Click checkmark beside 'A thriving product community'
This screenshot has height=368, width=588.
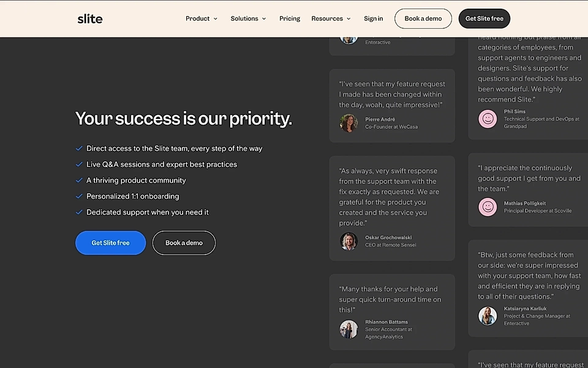79,180
